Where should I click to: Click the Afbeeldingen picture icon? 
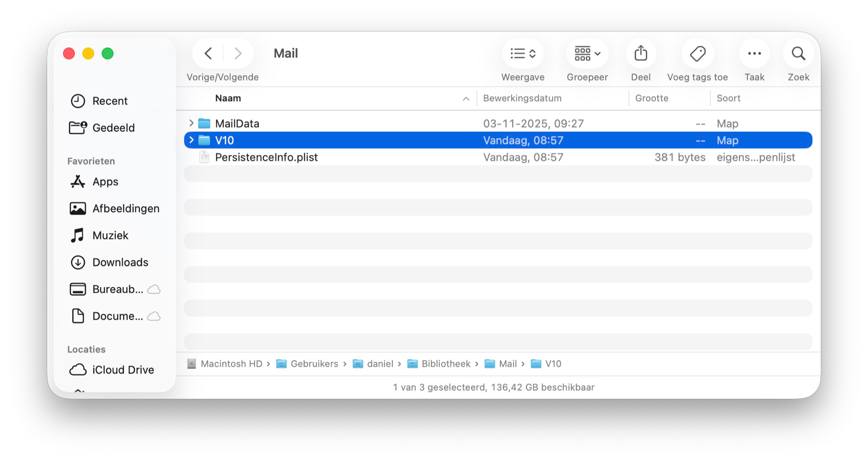[x=78, y=208]
